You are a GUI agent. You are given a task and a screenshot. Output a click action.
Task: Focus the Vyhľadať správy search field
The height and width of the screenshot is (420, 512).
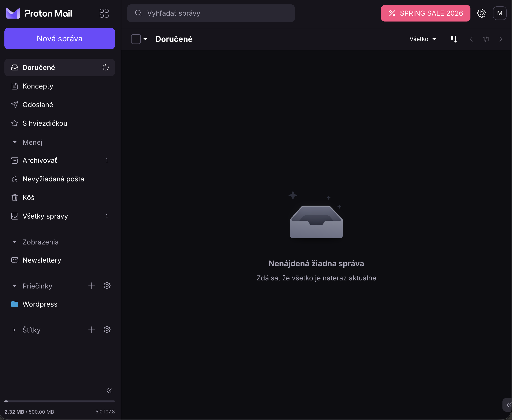click(211, 13)
